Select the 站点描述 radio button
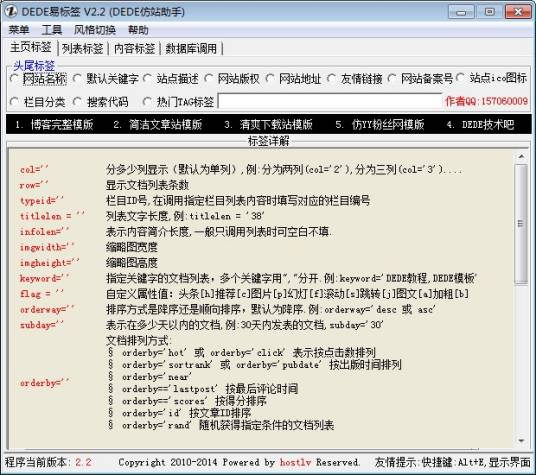 click(x=171, y=79)
